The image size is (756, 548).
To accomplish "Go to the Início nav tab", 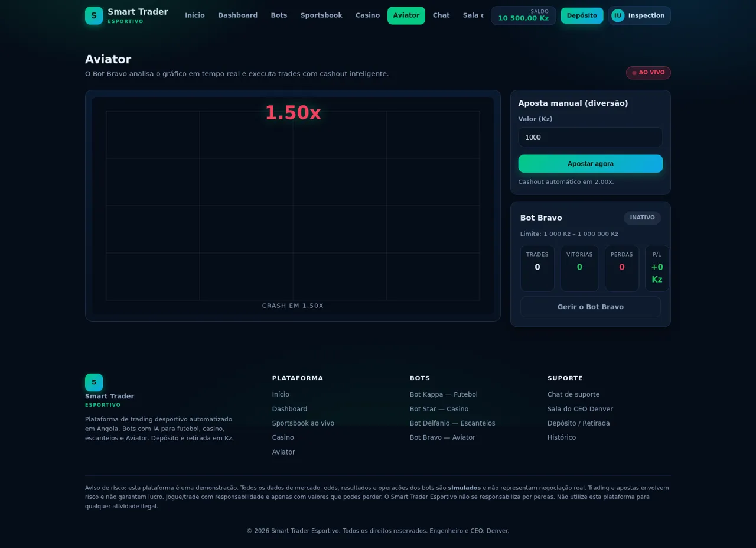I will 195,15.
